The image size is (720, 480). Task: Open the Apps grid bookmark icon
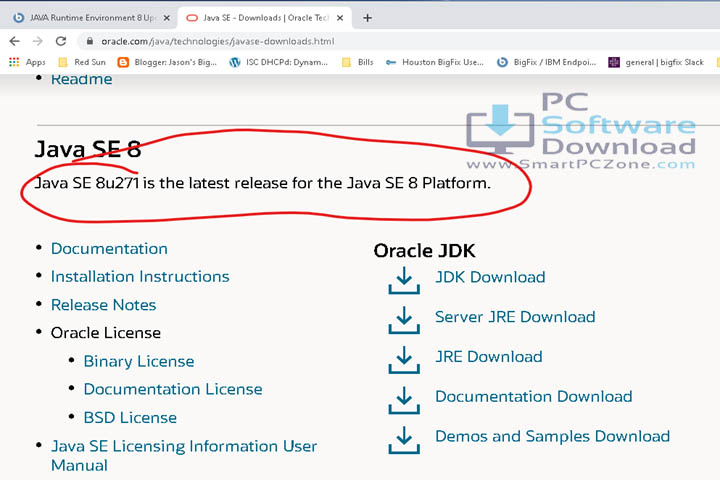pos(14,62)
